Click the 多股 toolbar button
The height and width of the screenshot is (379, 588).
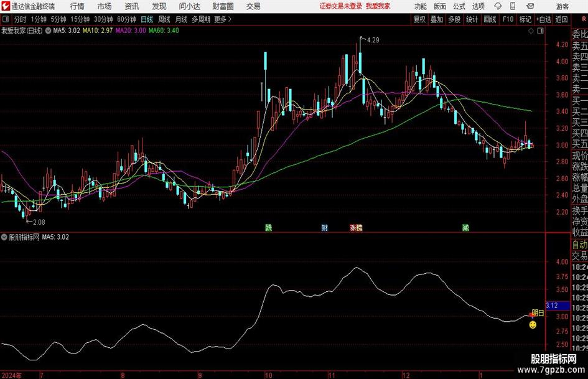point(454,19)
